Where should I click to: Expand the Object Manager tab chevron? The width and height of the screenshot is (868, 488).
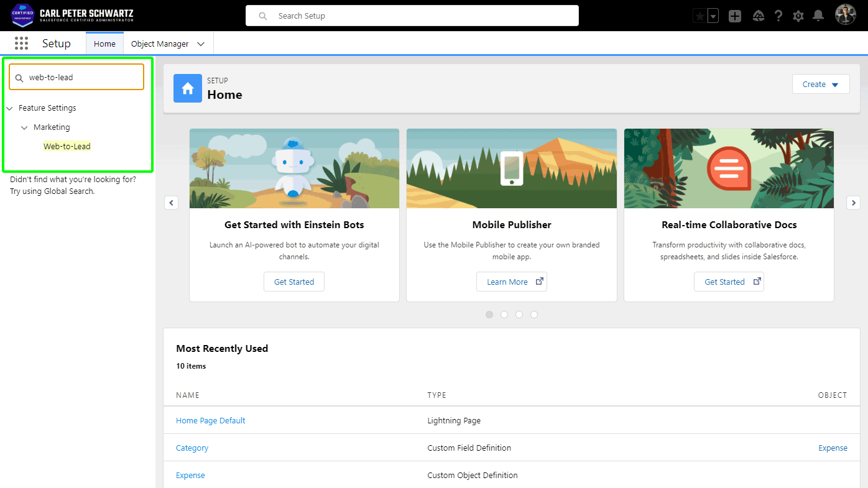pyautogui.click(x=201, y=44)
